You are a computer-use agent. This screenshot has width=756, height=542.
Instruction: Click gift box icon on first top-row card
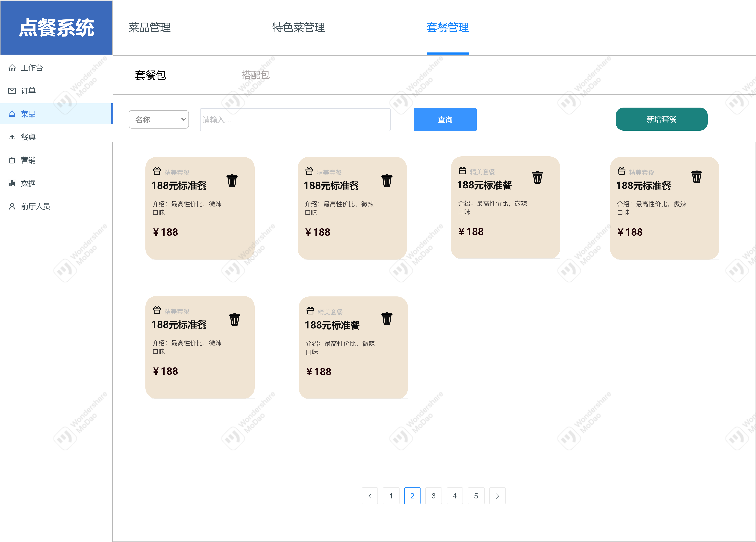157,171
